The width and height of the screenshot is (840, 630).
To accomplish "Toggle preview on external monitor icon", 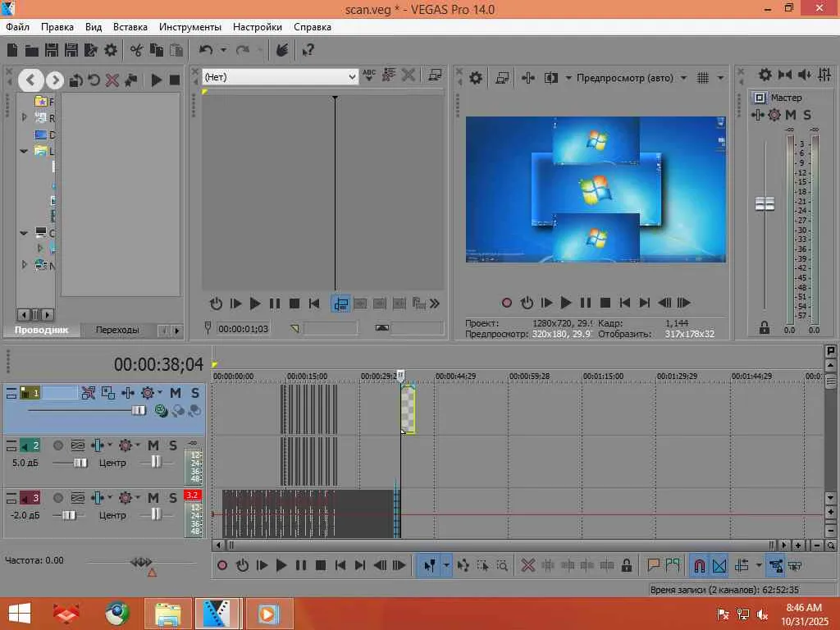I will click(x=502, y=78).
